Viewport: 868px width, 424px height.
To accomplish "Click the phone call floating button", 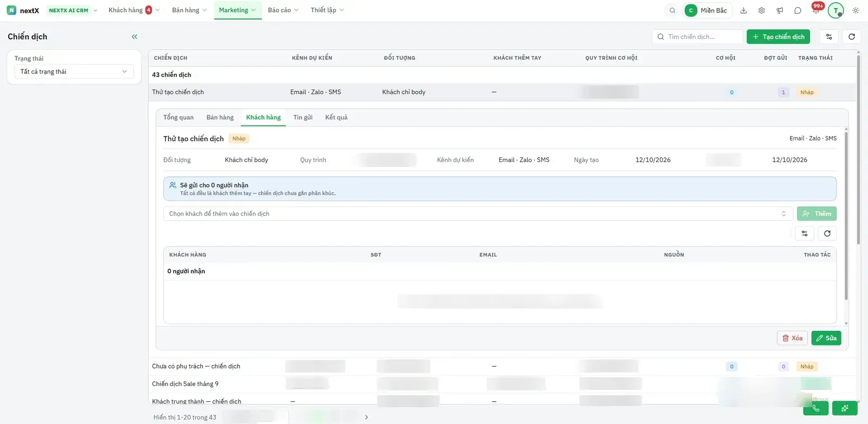I will (x=816, y=408).
